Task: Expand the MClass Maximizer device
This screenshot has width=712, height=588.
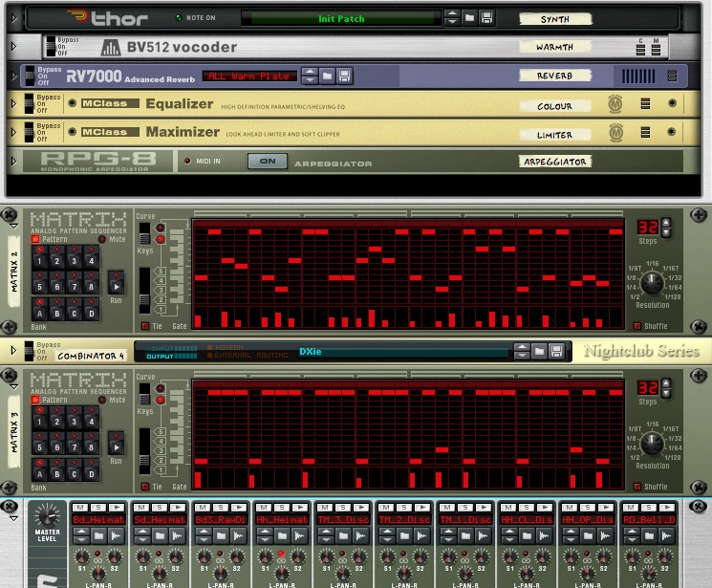Action: (x=13, y=132)
